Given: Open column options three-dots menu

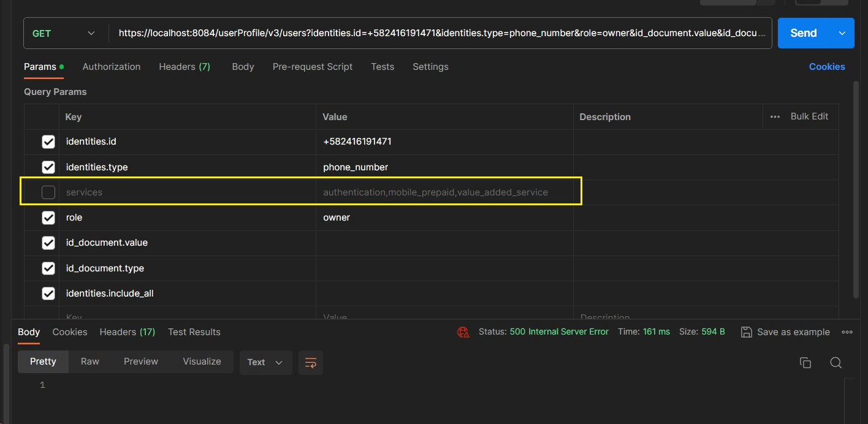Looking at the screenshot, I should pyautogui.click(x=775, y=117).
